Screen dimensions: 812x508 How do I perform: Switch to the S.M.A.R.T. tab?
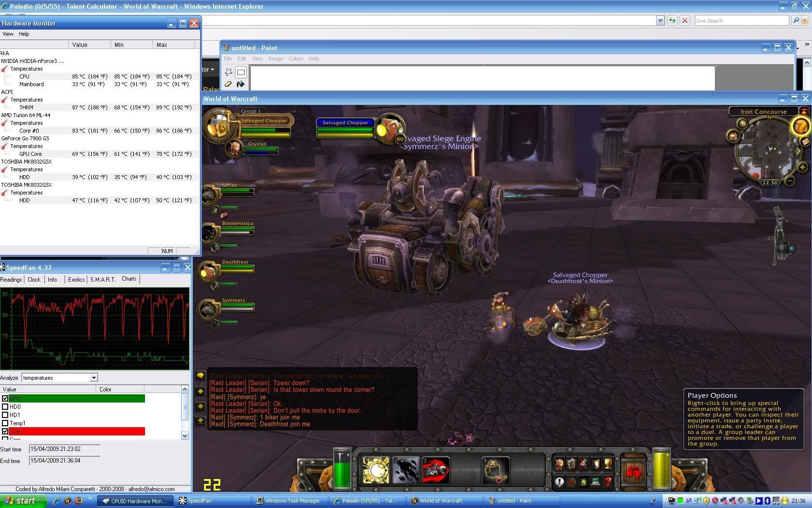(103, 280)
